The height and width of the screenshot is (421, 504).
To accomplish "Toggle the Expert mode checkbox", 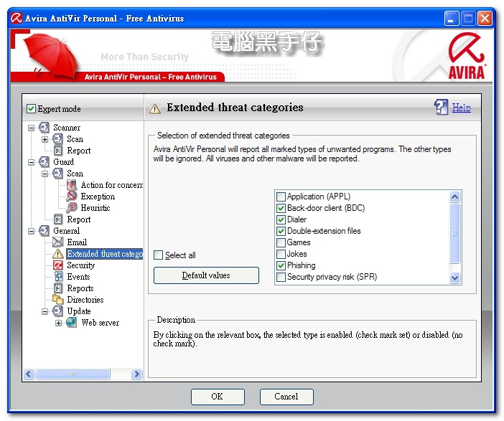I will click(31, 108).
